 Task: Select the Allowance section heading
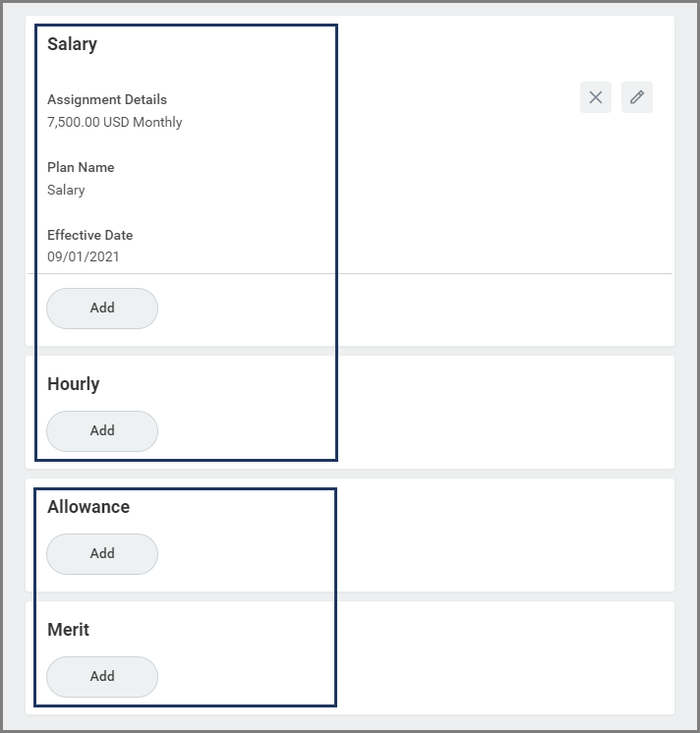coord(88,507)
